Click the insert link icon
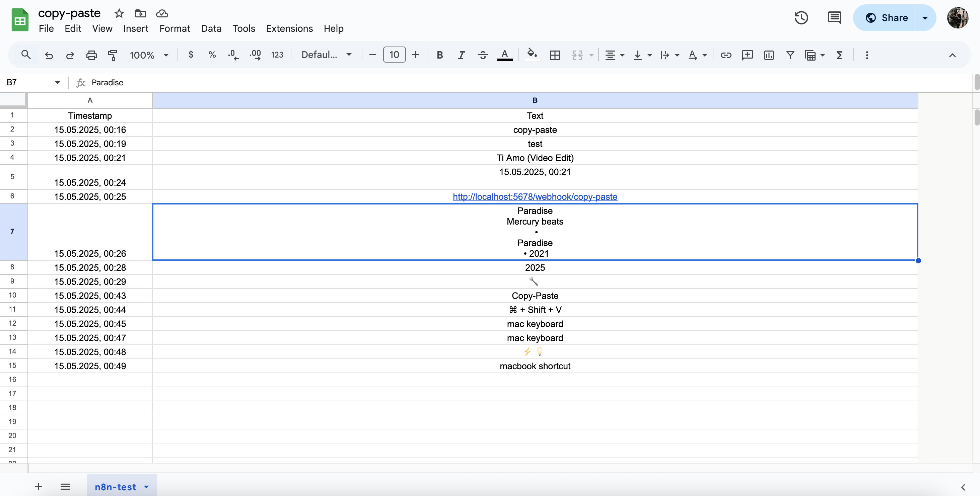The image size is (980, 496). click(x=725, y=55)
